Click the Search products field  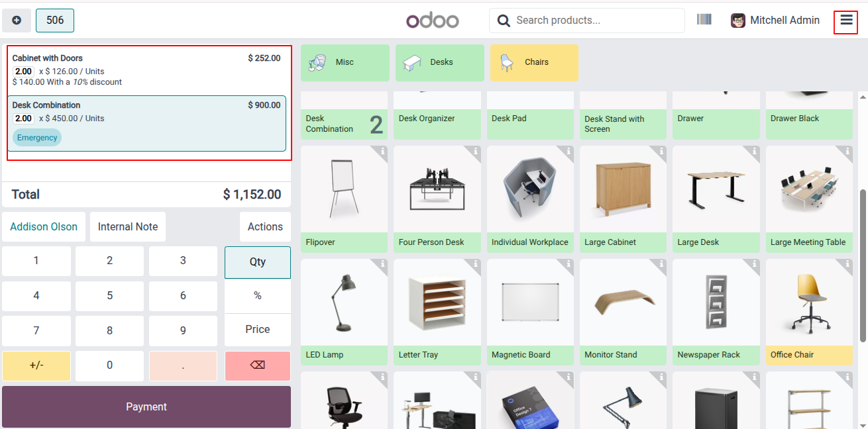pyautogui.click(x=587, y=21)
